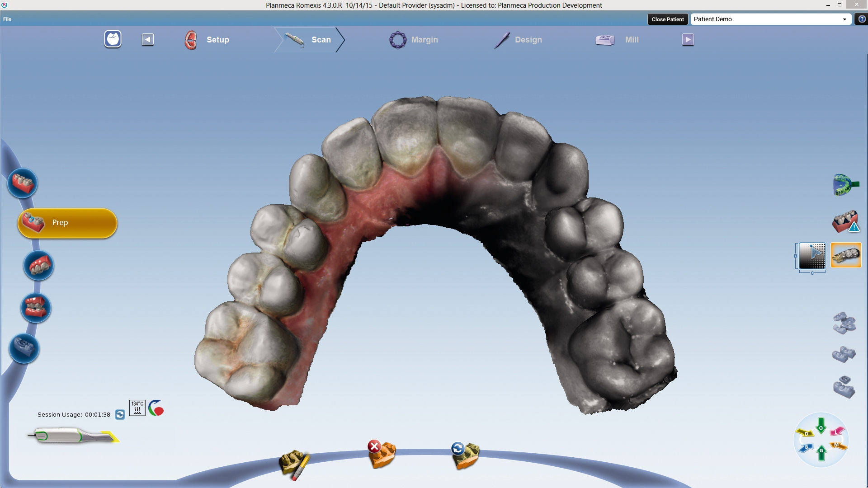
Task: Select the eraser tool on model icon
Action: pyautogui.click(x=295, y=465)
